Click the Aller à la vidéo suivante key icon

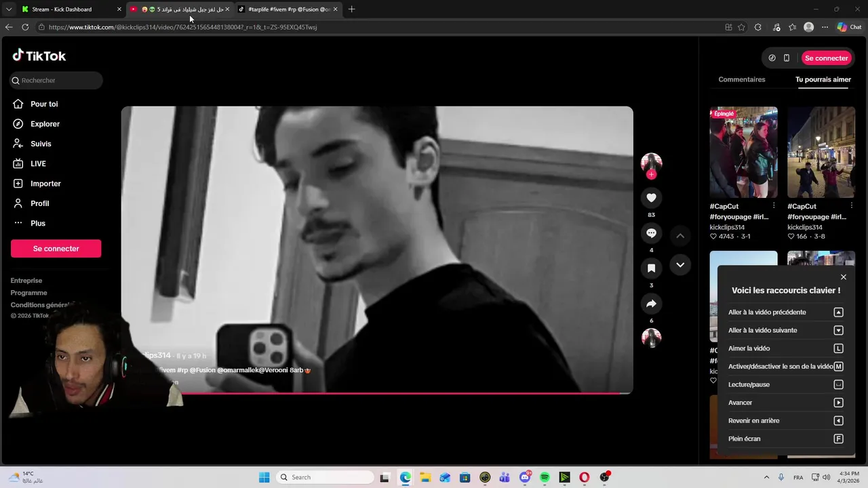tap(838, 331)
